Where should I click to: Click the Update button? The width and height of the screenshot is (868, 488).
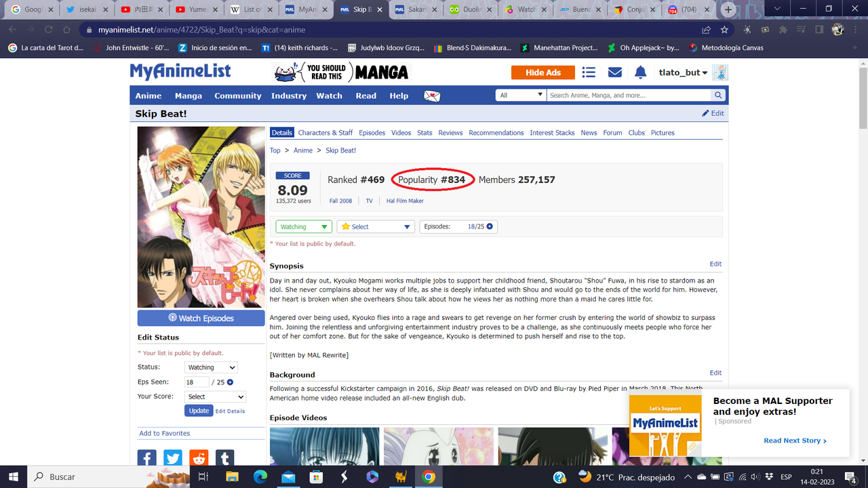pyautogui.click(x=198, y=410)
